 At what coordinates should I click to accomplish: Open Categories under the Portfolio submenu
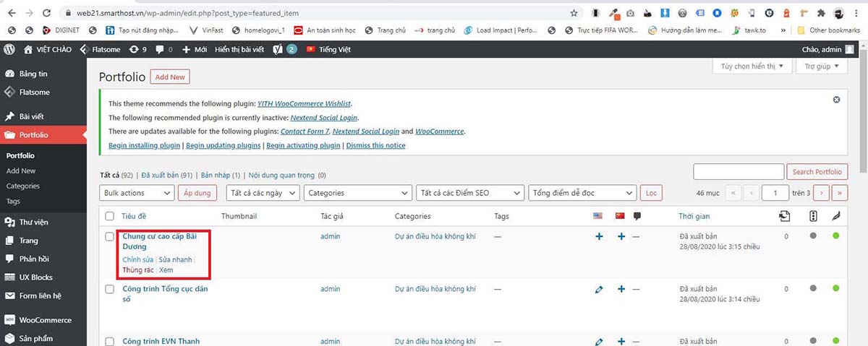[x=23, y=186]
